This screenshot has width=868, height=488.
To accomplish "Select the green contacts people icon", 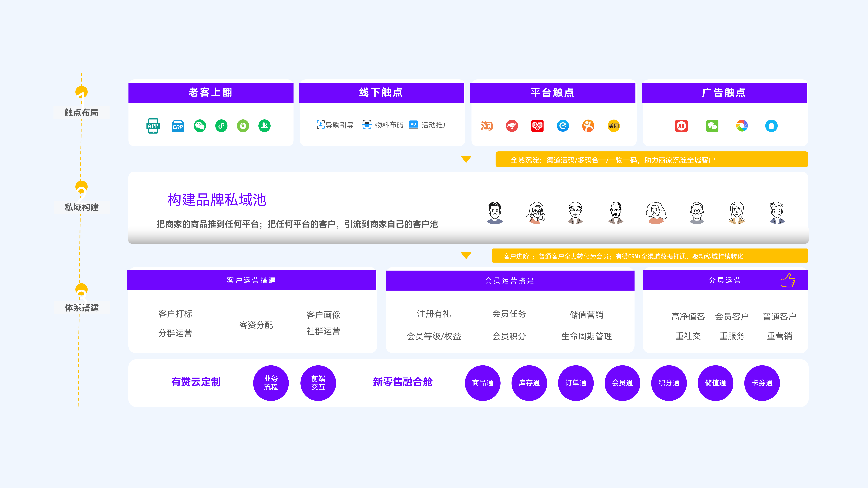I will (x=265, y=126).
